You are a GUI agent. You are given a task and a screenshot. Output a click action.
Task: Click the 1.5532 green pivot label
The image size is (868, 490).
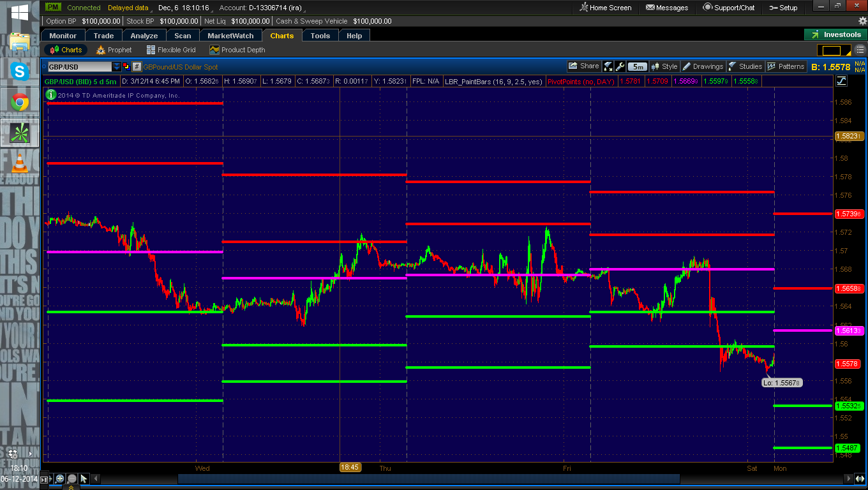849,406
